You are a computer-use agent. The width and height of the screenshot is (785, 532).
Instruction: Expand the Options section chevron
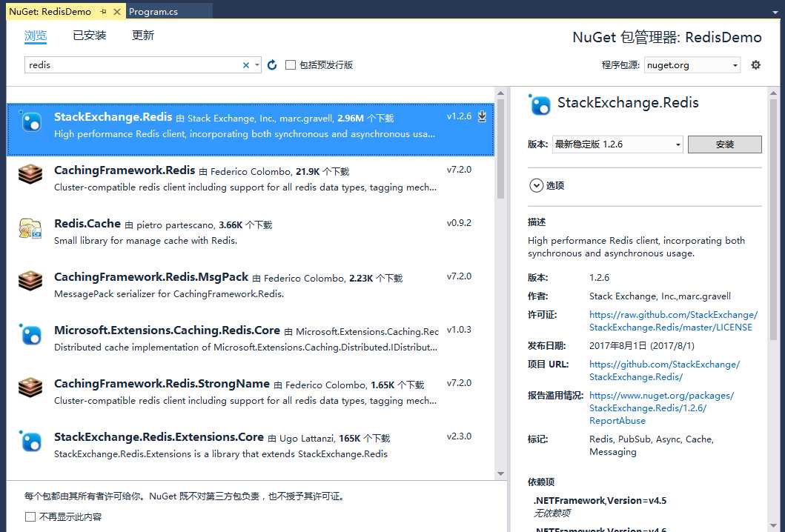pos(536,186)
